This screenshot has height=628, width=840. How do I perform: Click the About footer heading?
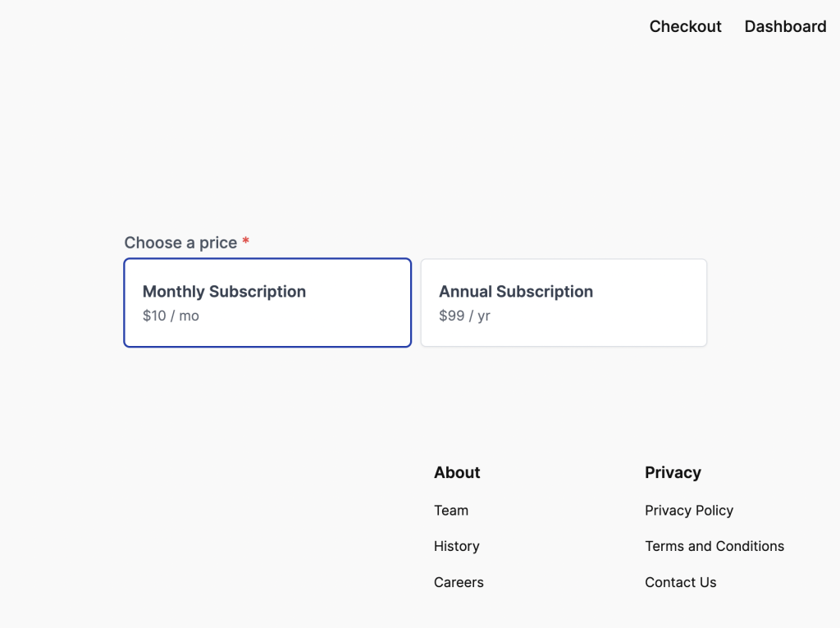click(456, 472)
